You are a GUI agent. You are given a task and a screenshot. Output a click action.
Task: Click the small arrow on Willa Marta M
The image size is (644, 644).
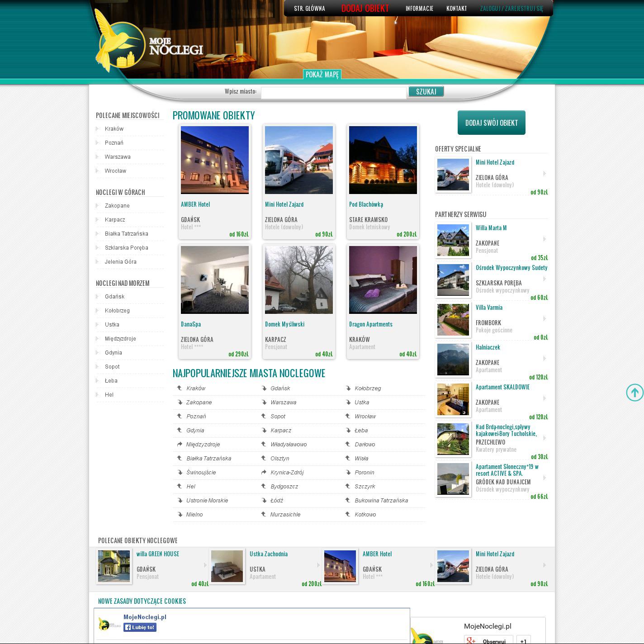click(x=544, y=239)
